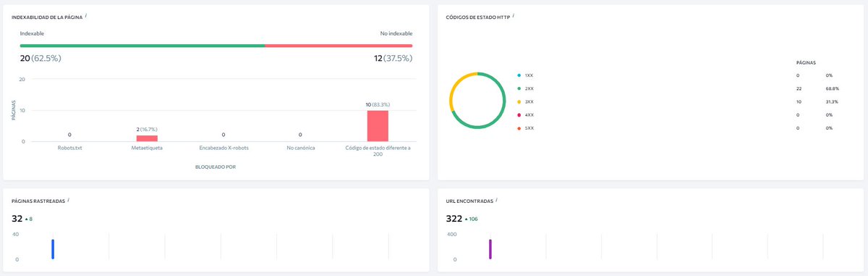Click the 2XX page count 22
This screenshot has height=276, width=868.
(x=798, y=88)
